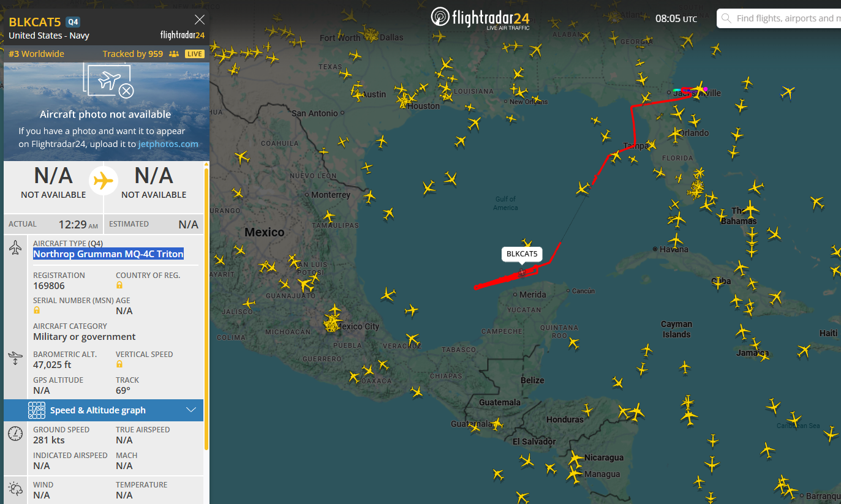This screenshot has height=504, width=841.
Task: Click the Managua city label on map
Action: coord(602,474)
